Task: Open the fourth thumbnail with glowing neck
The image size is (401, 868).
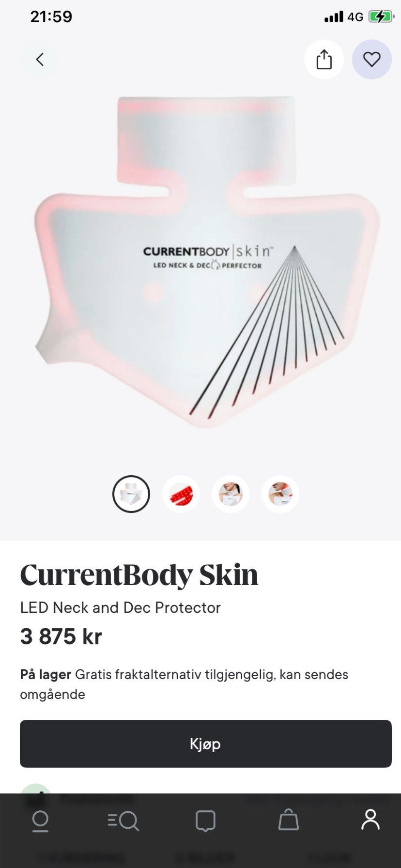Action: [x=280, y=494]
